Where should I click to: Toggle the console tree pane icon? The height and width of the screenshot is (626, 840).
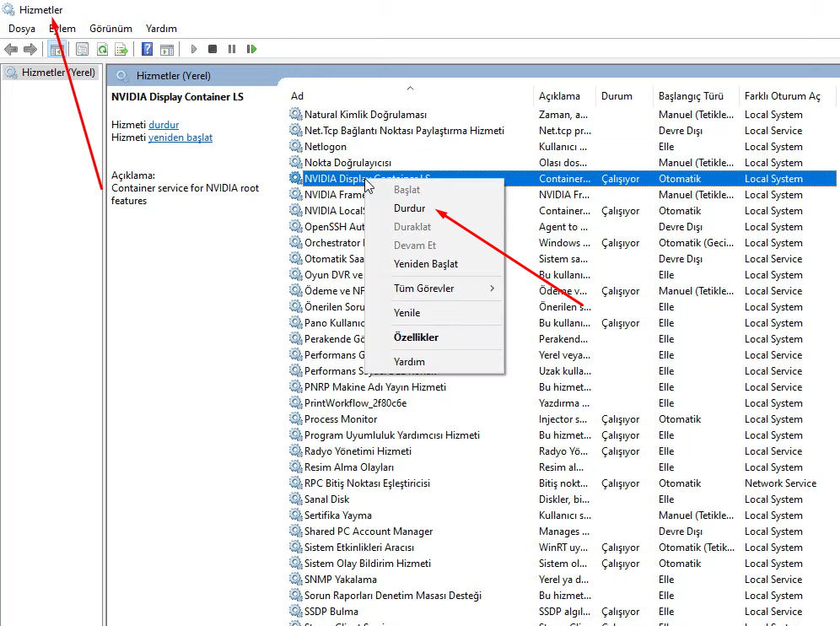point(57,49)
